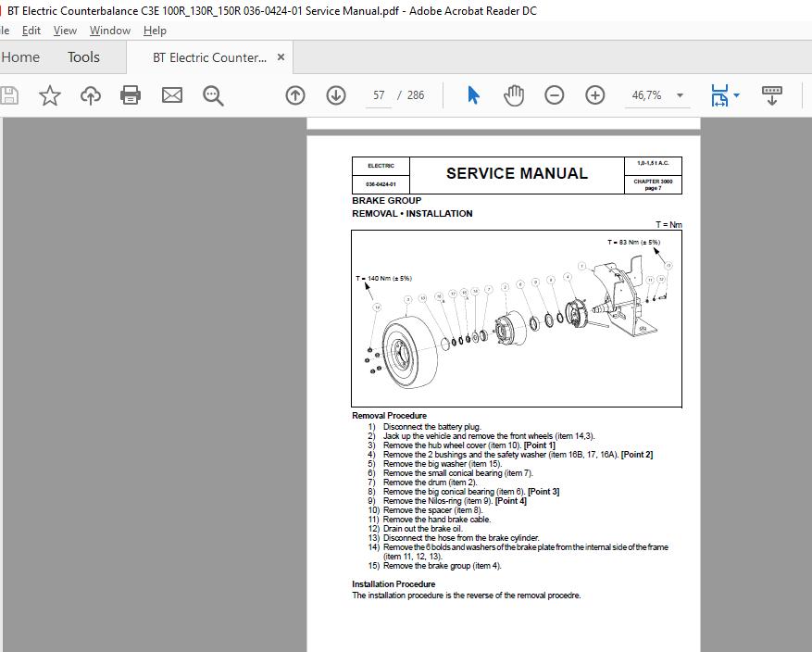
Task: Zoom in with the plus icon
Action: click(595, 95)
